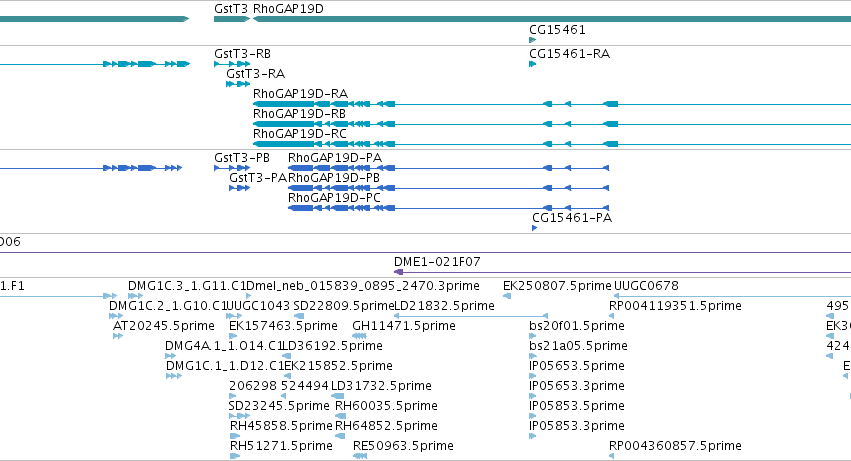This screenshot has width=851, height=461.
Task: Click the SD22809.5prime EST label
Action: point(343,306)
